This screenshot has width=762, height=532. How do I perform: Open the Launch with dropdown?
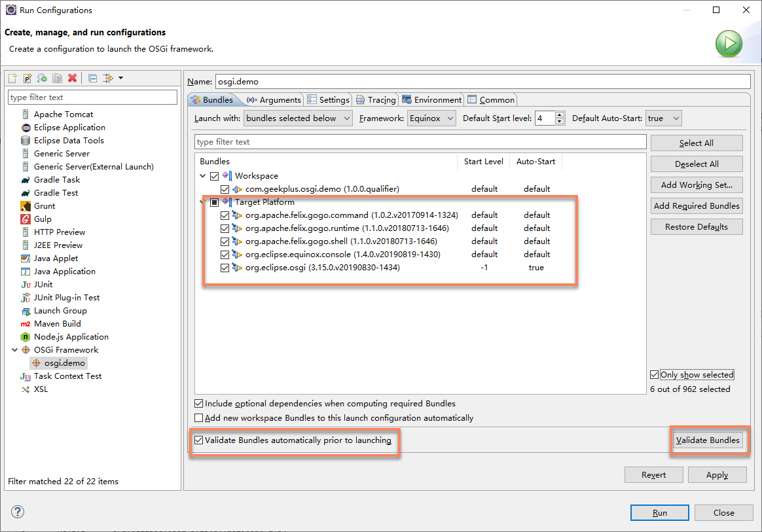point(298,118)
